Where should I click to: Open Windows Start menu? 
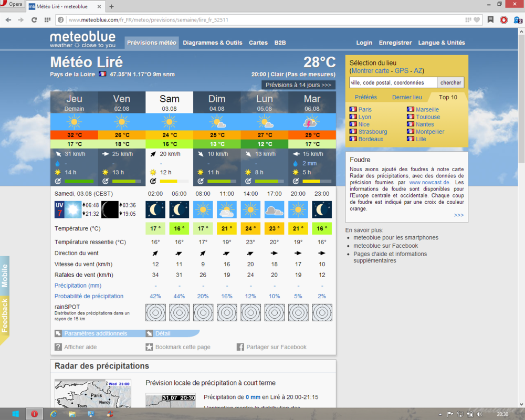pyautogui.click(x=15, y=414)
